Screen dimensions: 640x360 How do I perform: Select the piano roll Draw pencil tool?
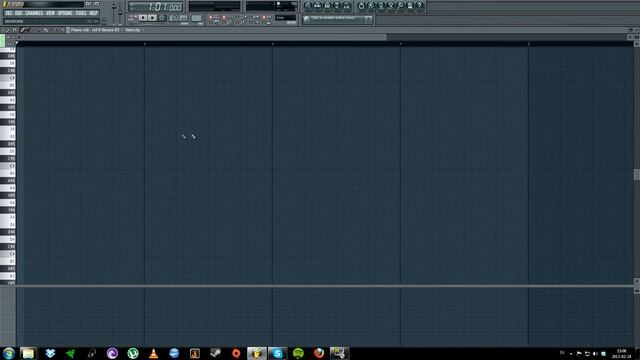pos(23,30)
